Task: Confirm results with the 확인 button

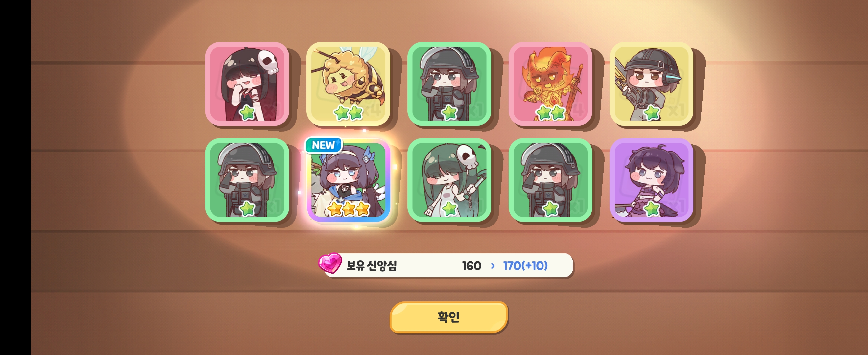Action: coord(449,317)
